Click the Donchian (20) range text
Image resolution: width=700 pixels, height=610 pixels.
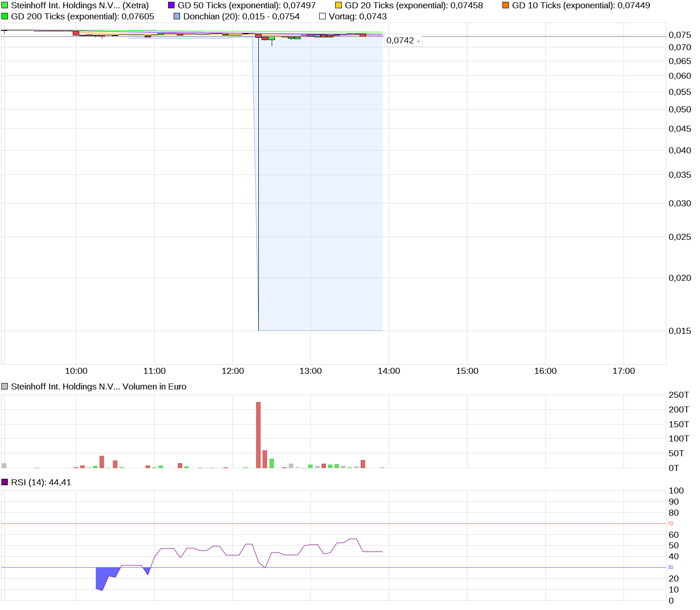242,16
